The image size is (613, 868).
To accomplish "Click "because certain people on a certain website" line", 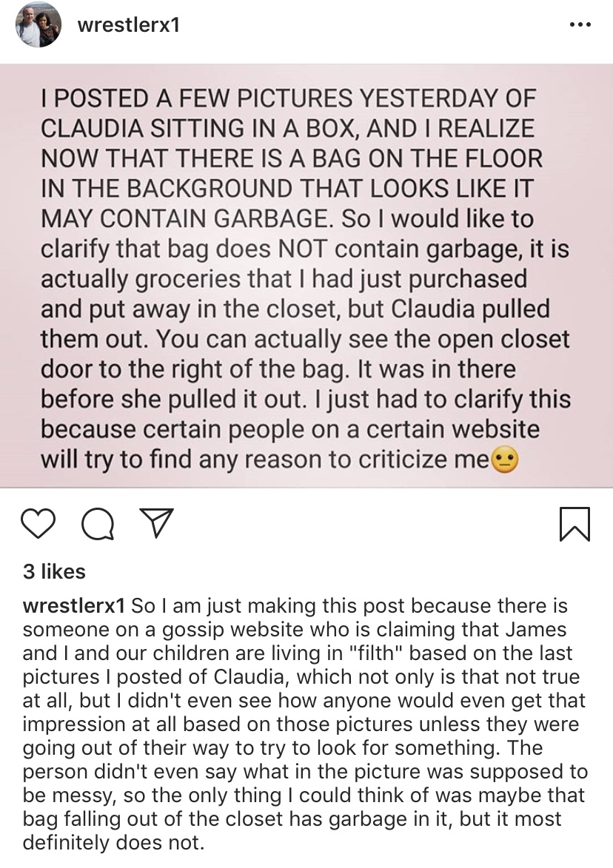I will tap(290, 430).
